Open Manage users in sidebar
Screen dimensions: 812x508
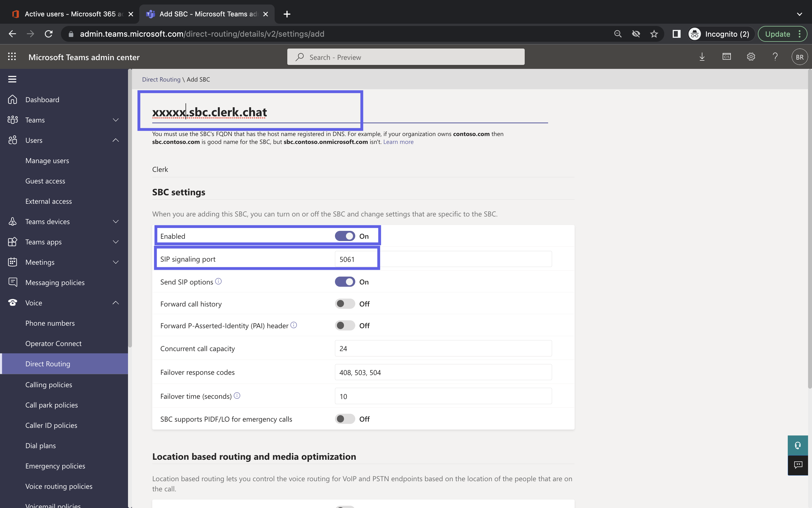click(x=47, y=161)
